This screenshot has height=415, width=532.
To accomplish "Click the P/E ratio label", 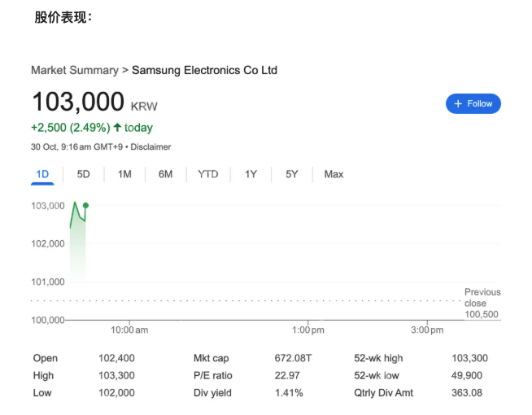I will pos(212,375).
